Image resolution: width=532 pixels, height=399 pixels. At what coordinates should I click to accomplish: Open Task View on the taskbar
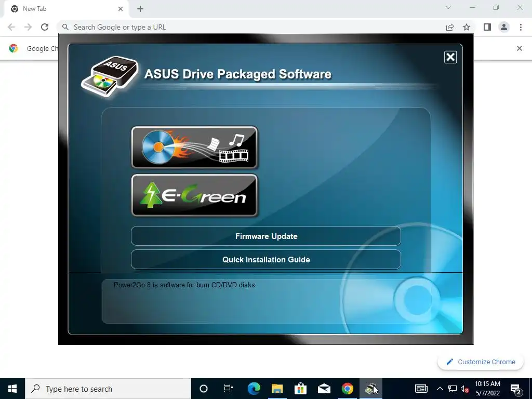229,389
